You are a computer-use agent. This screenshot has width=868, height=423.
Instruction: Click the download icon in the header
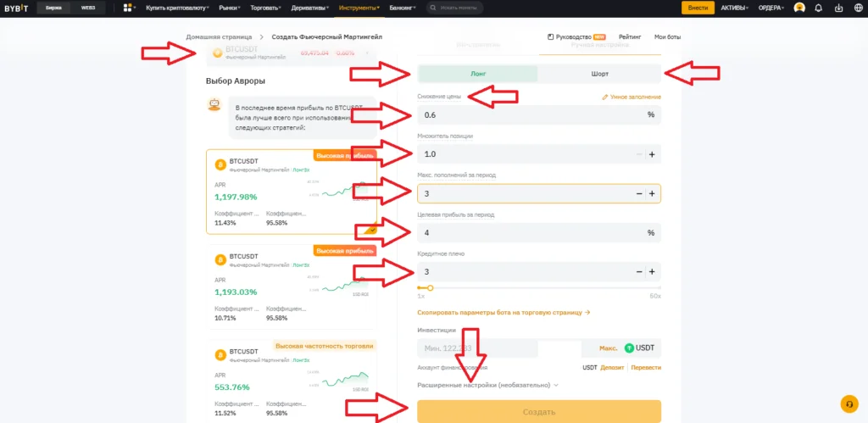click(837, 8)
